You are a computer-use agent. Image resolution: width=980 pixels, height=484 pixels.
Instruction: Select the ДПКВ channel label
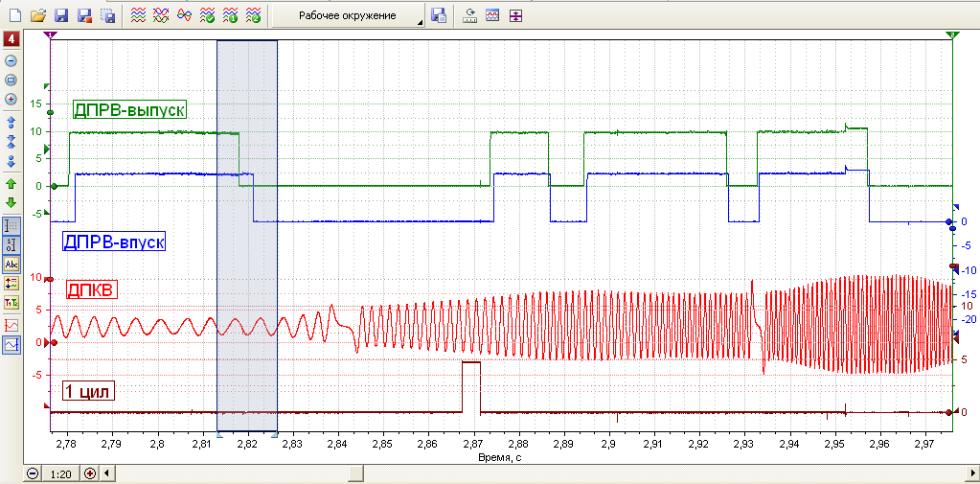pos(93,290)
